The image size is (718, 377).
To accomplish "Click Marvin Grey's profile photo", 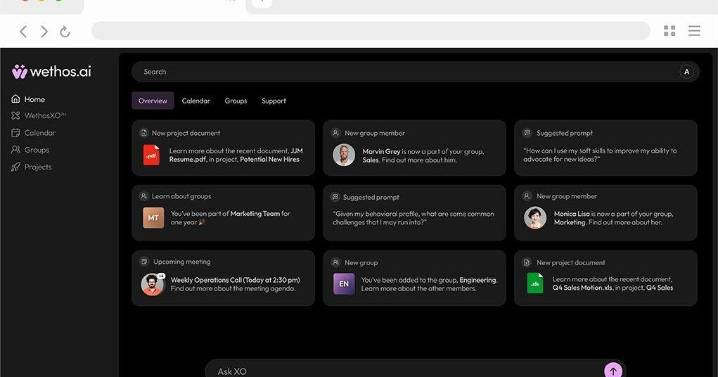I will [344, 155].
